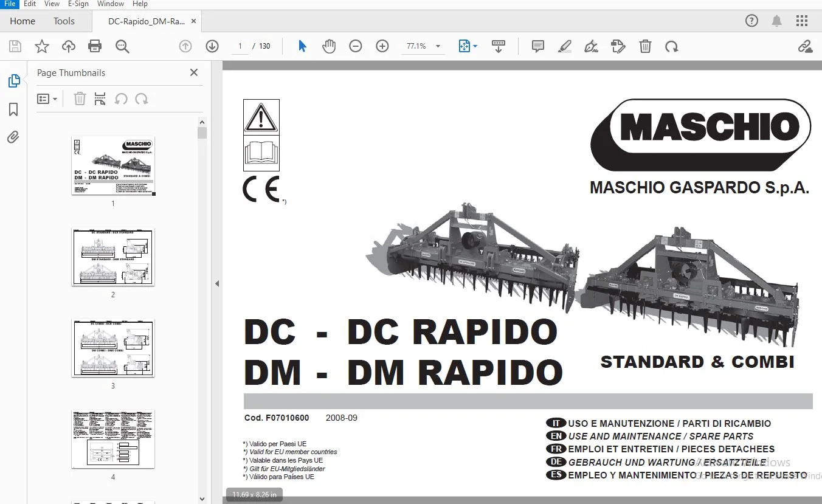Open the Attachments paperclip panel
The width and height of the screenshot is (822, 504).
tap(13, 137)
